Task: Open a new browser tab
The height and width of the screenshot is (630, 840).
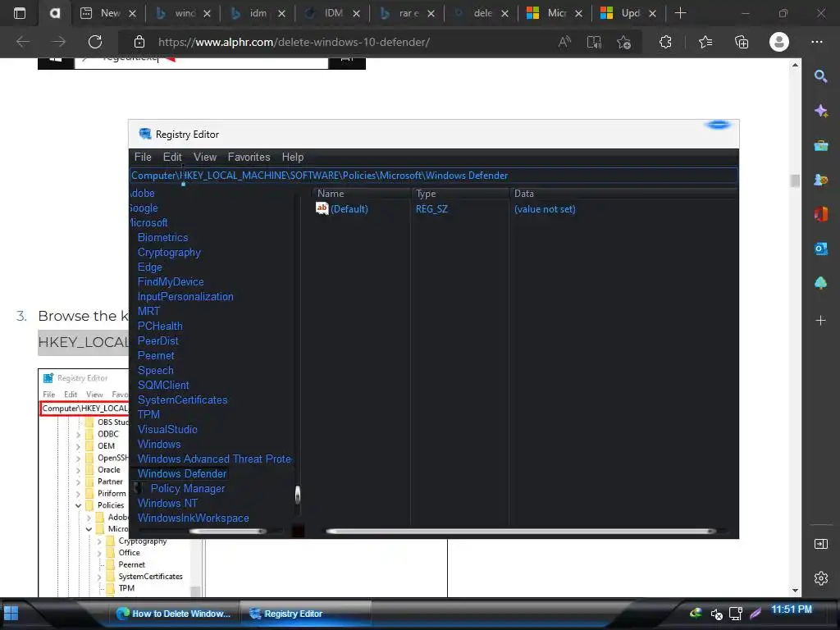Action: coord(680,13)
